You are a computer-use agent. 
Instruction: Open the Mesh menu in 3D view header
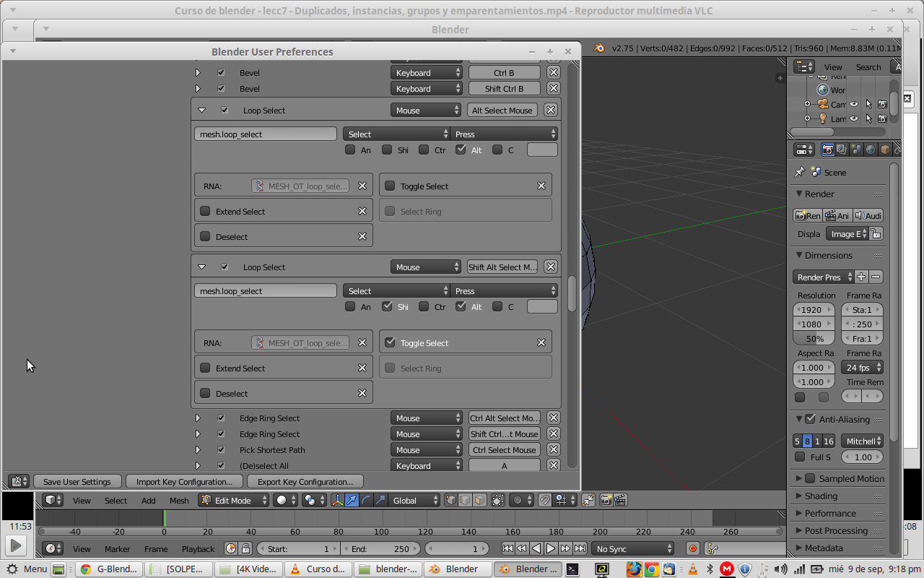(x=179, y=501)
